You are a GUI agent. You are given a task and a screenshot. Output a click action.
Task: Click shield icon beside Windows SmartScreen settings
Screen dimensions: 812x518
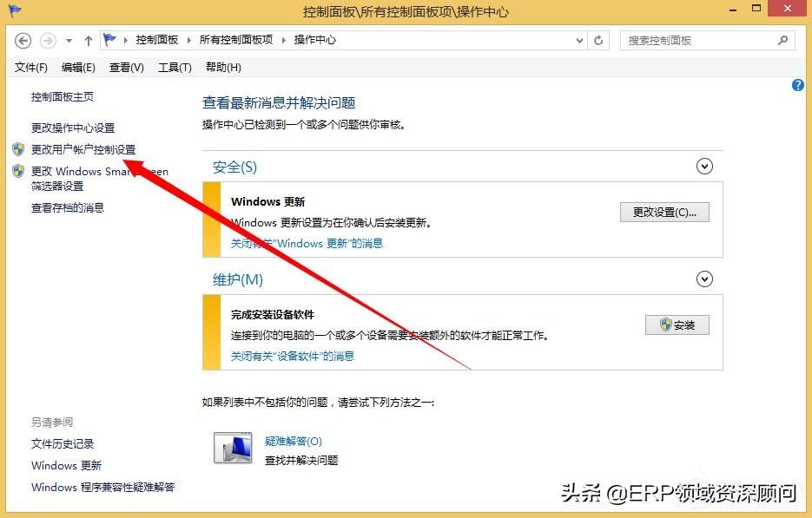coord(18,171)
